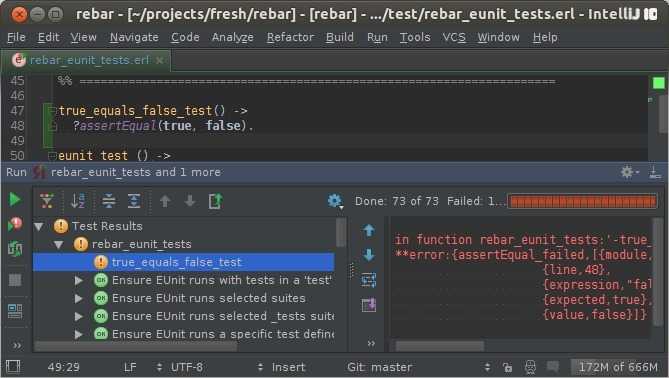This screenshot has width=669, height=378.
Task: Toggle hide passed tests filter
Action: tap(47, 201)
